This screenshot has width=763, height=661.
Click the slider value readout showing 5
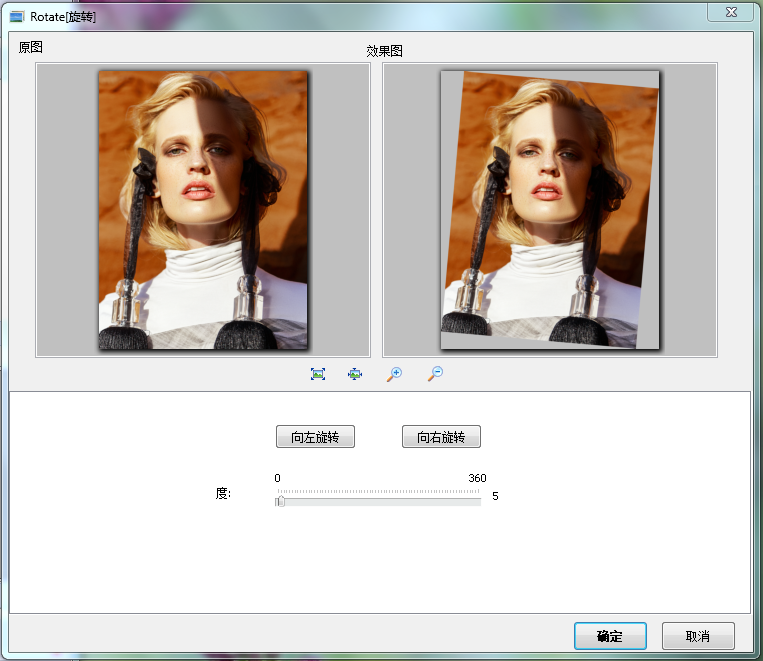[495, 496]
